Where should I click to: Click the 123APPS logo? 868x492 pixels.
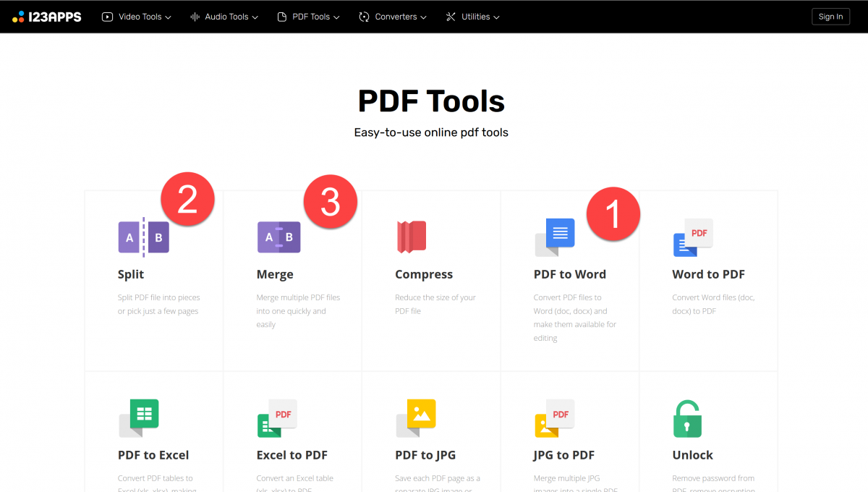[x=46, y=16]
